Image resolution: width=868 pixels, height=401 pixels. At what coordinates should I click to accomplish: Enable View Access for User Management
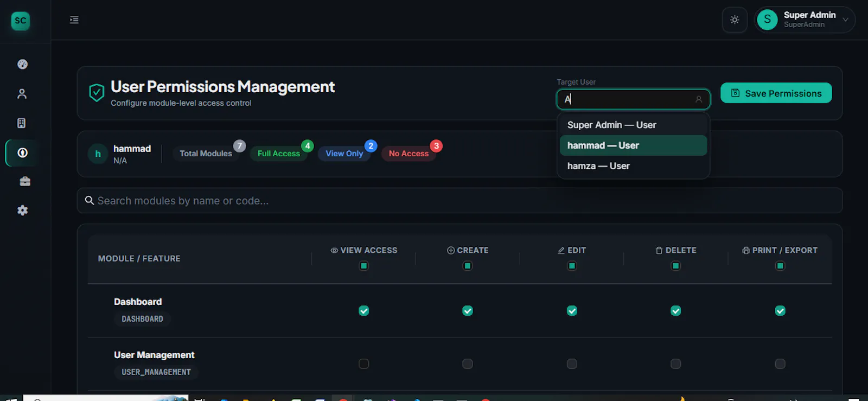(x=364, y=364)
